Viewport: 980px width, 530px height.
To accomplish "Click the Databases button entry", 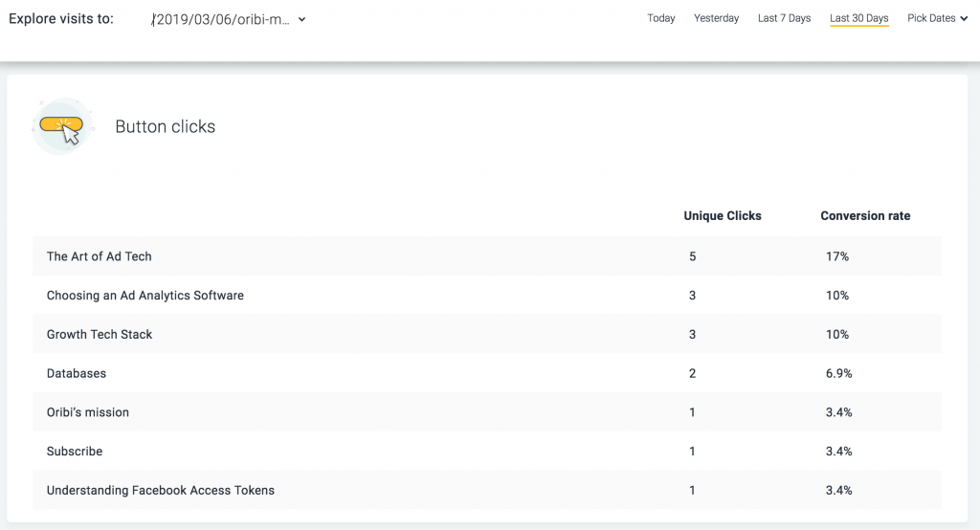I will coord(487,373).
